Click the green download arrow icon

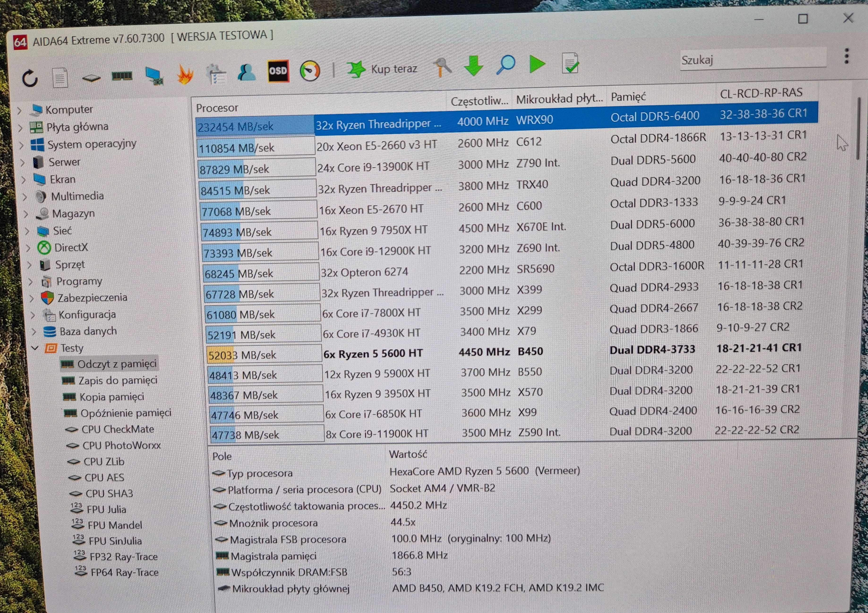coord(474,66)
